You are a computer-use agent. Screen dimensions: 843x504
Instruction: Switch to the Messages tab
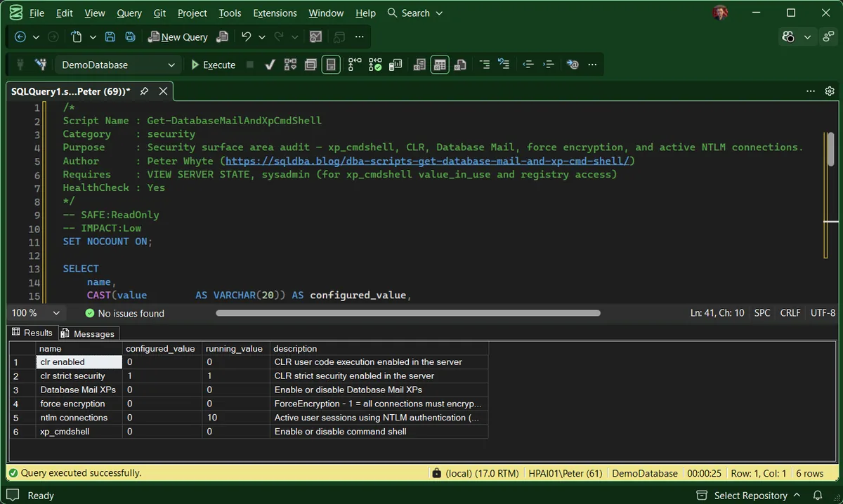click(88, 333)
